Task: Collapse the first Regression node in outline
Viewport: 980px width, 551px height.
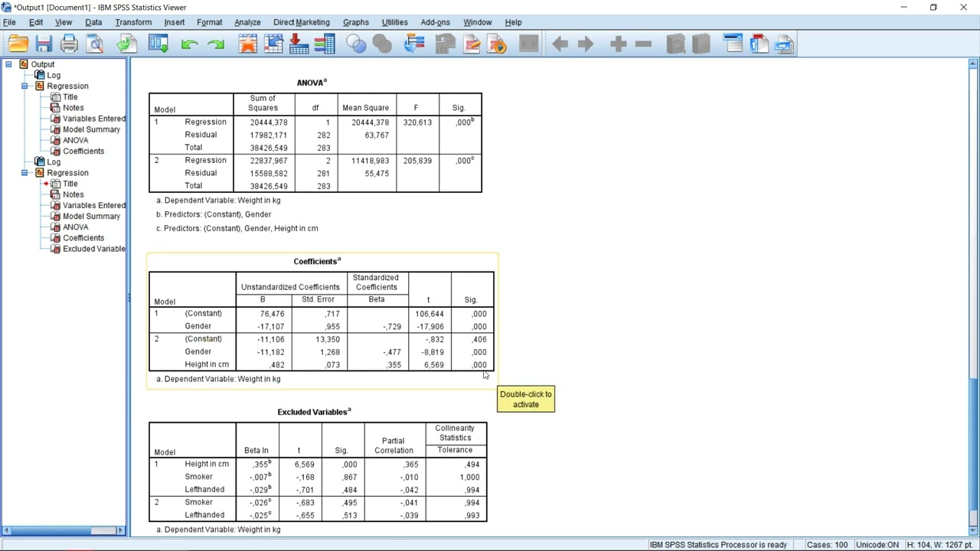Action: coord(24,86)
